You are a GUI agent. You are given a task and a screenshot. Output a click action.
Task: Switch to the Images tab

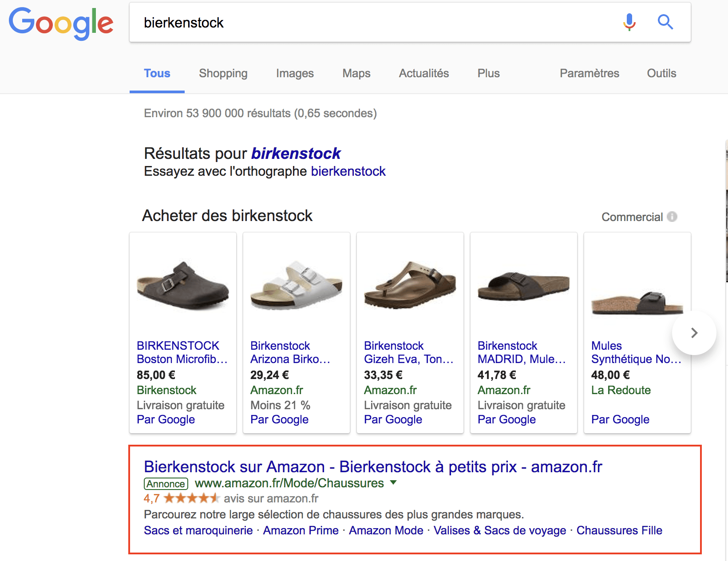pos(295,73)
